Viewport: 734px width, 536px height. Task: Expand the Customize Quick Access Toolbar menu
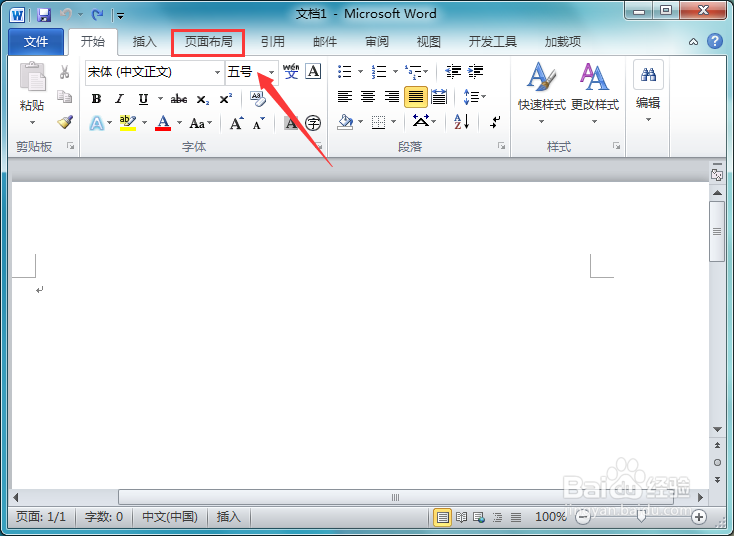[120, 16]
